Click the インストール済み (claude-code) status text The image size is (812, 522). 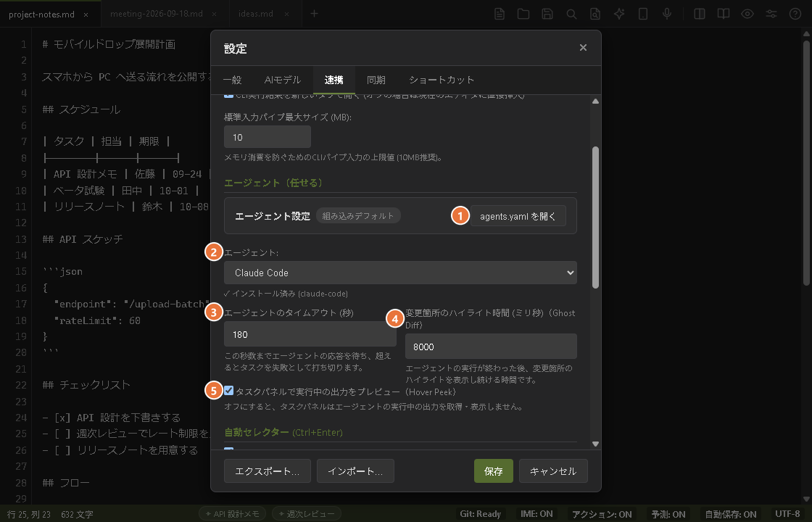coord(286,294)
